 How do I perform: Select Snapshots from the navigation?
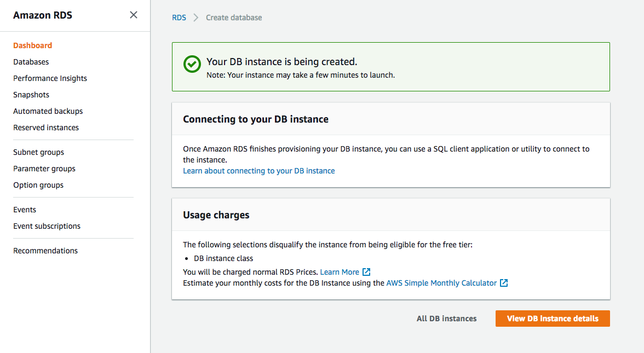[x=31, y=95]
